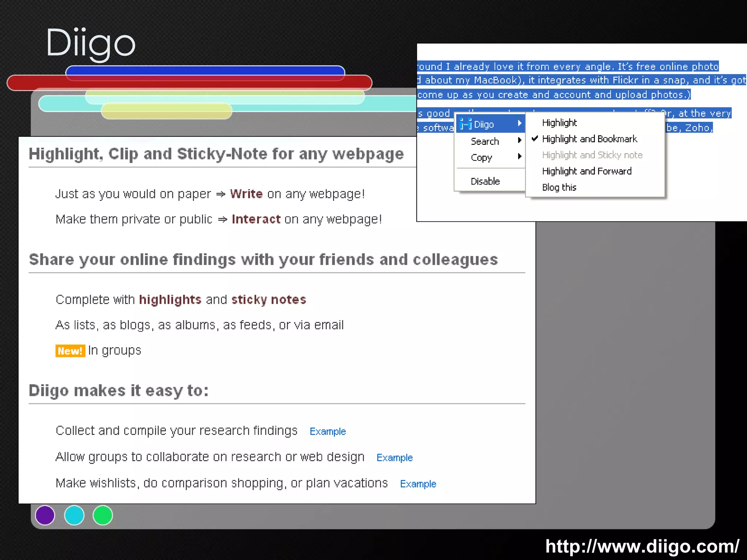The image size is (747, 560).
Task: Open Example link for group collaboration
Action: click(x=394, y=458)
